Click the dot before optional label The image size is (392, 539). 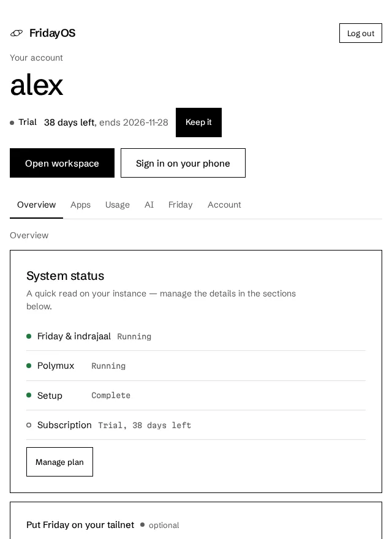(142, 524)
